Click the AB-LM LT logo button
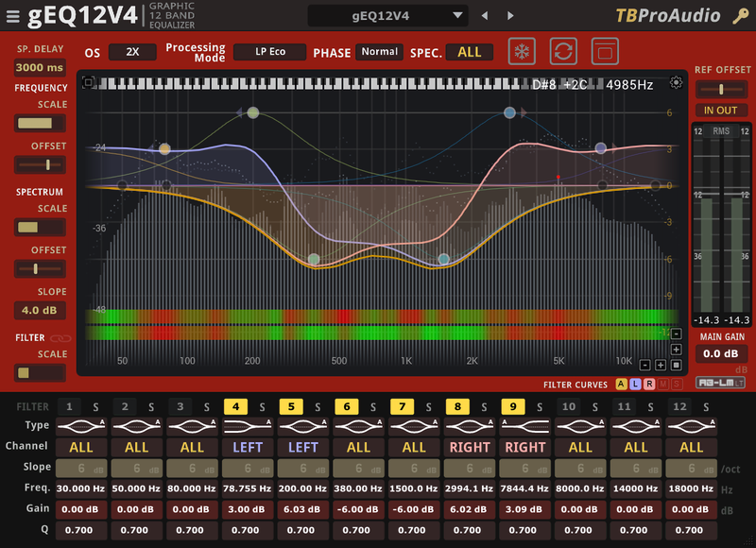The height and width of the screenshot is (548, 756). (x=720, y=383)
